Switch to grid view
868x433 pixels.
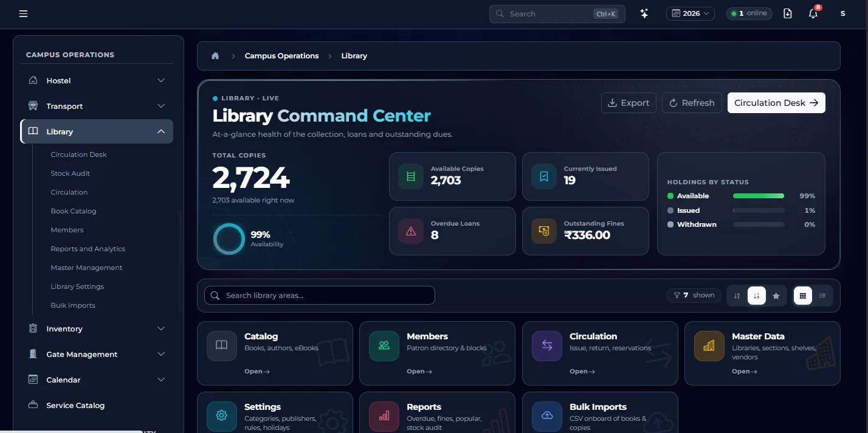click(x=803, y=296)
